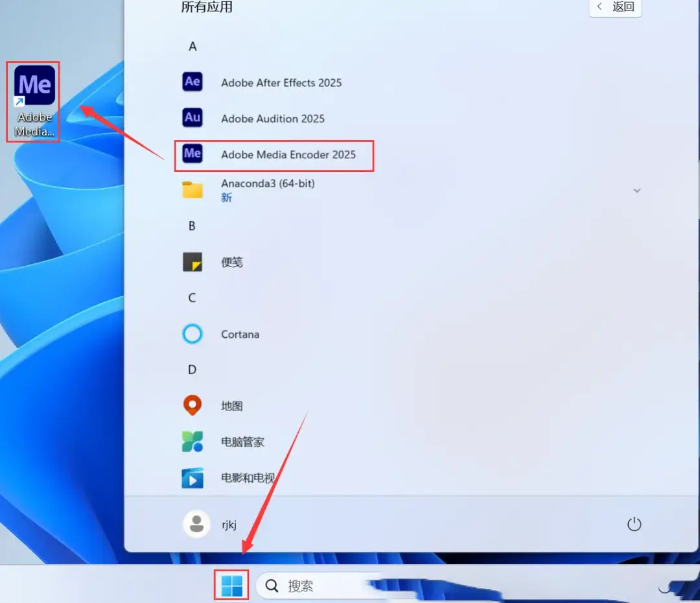Screen dimensions: 700x603
Task: Launch Cortana from the list
Action: click(240, 335)
